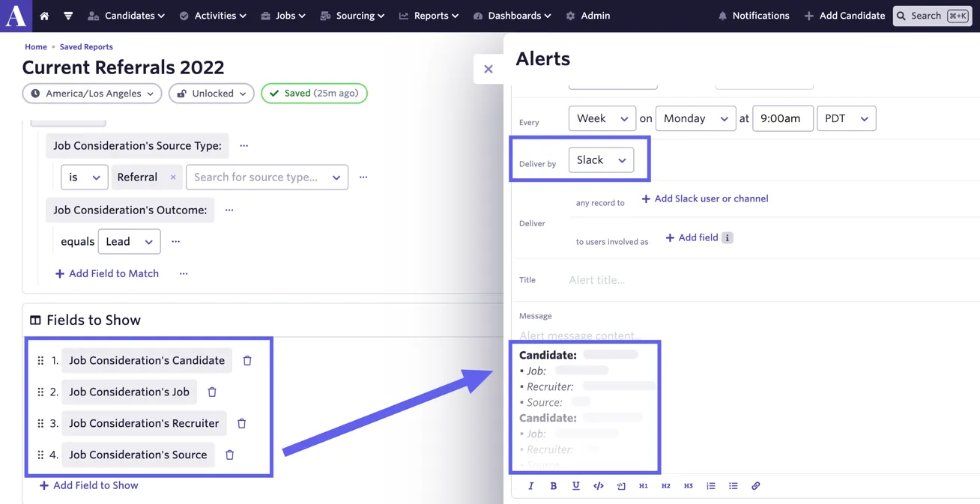Underline text using the message toolbar
980x504 pixels.
tap(576, 486)
